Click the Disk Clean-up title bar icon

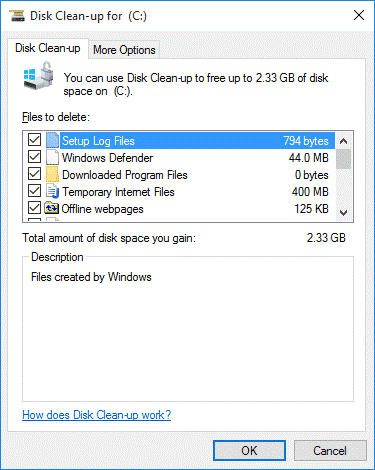pyautogui.click(x=17, y=16)
